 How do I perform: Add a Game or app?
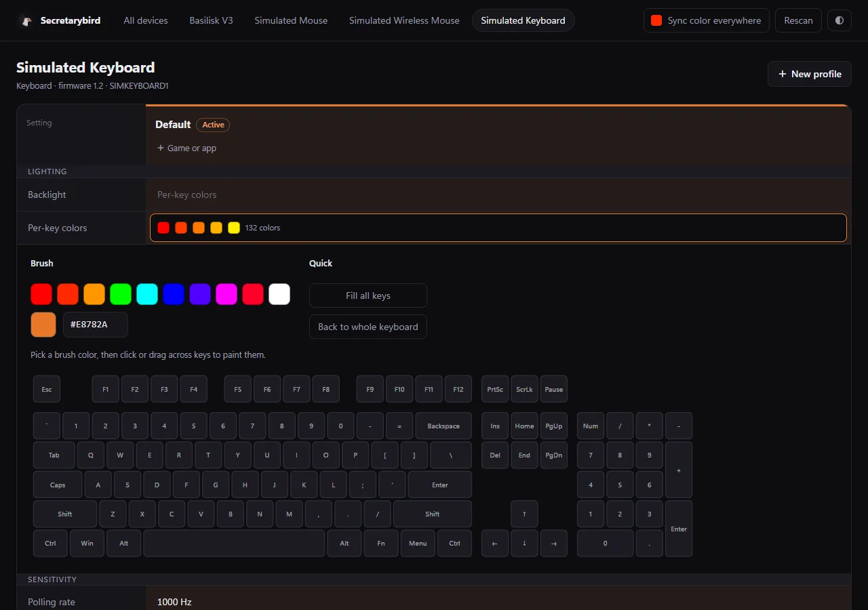click(x=186, y=148)
